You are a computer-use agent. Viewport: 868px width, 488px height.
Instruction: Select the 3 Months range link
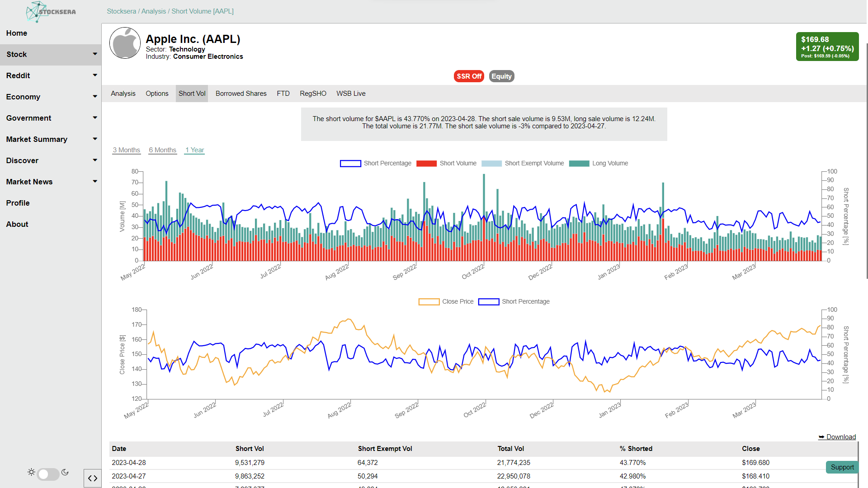pyautogui.click(x=126, y=150)
